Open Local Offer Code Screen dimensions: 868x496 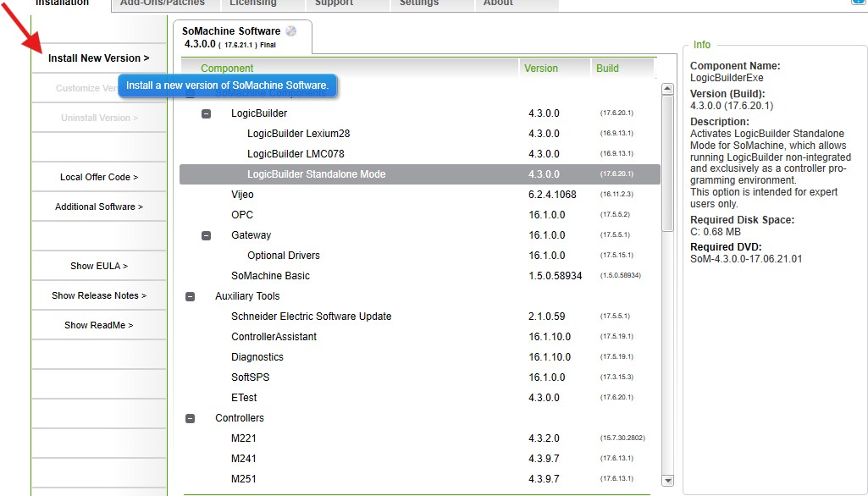click(99, 177)
